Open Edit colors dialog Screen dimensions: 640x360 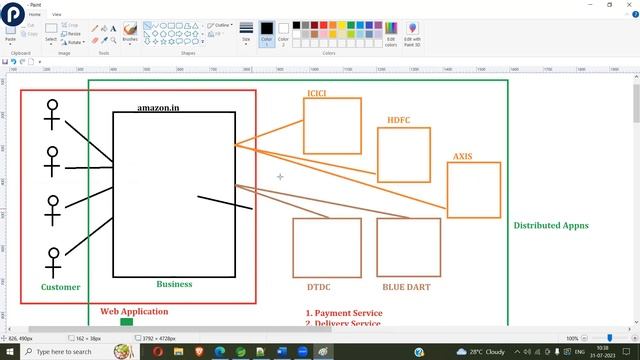[391, 34]
